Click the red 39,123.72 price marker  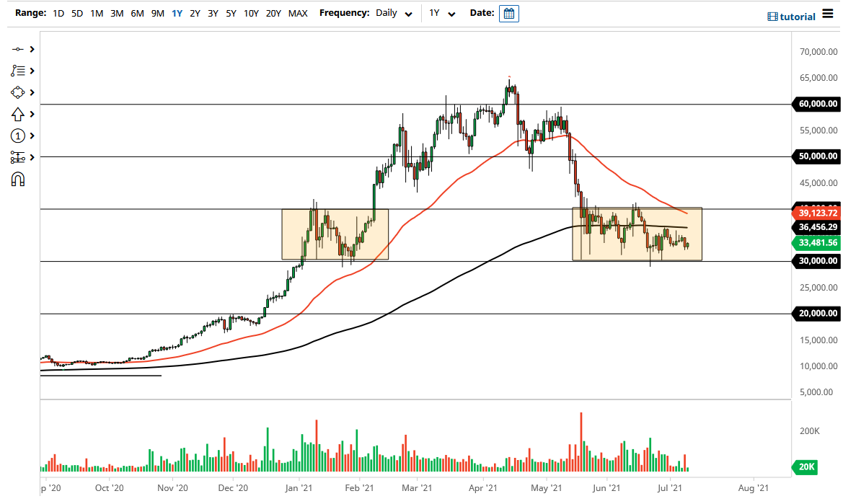click(816, 213)
